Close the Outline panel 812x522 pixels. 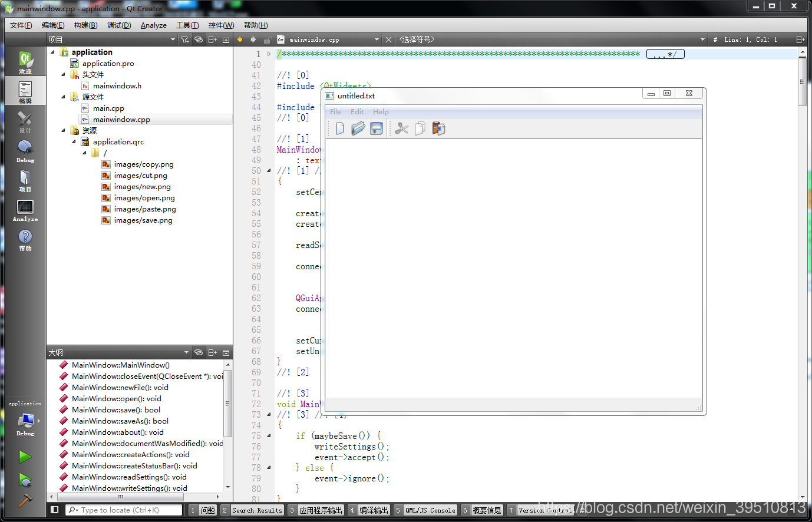click(226, 352)
